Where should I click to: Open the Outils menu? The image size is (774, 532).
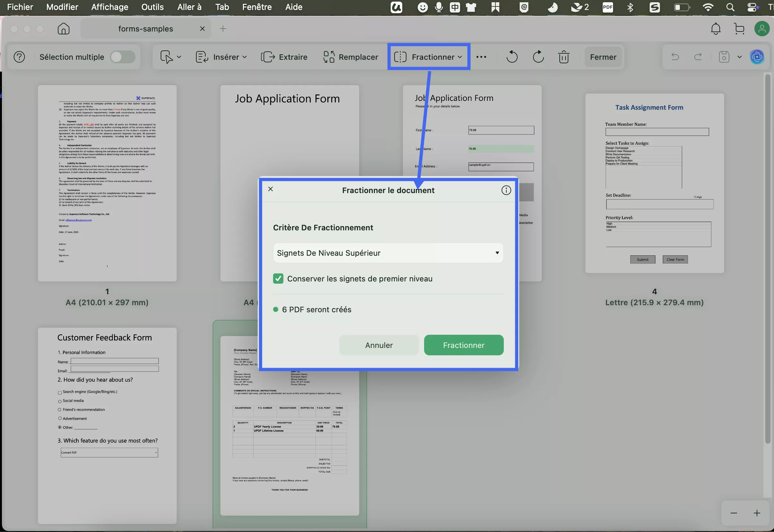[x=152, y=7]
